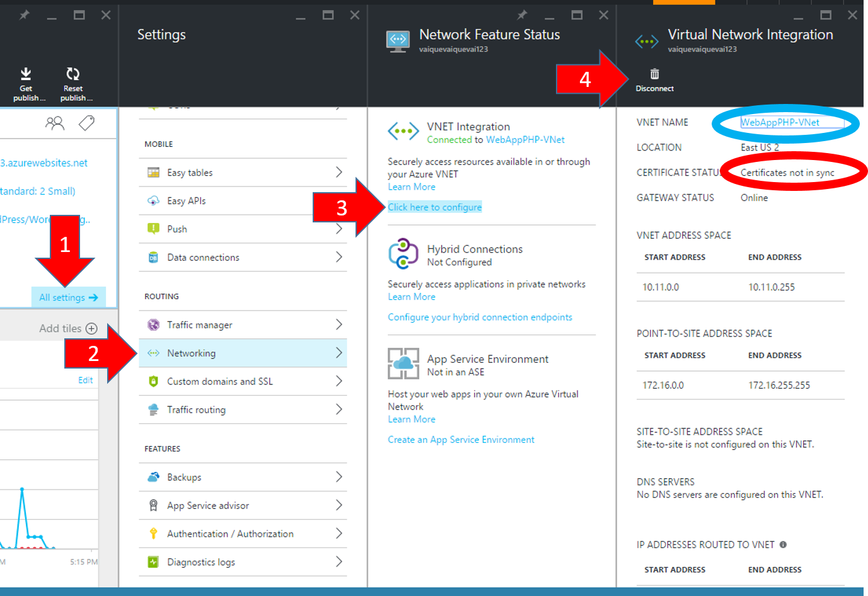Expand the Traffic routing chevron

point(339,410)
